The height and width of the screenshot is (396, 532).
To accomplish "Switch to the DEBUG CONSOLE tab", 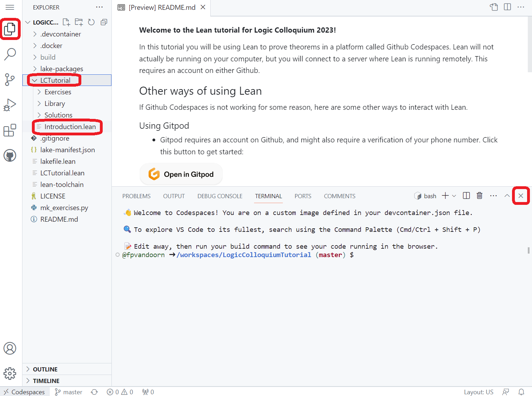I will tap(220, 196).
